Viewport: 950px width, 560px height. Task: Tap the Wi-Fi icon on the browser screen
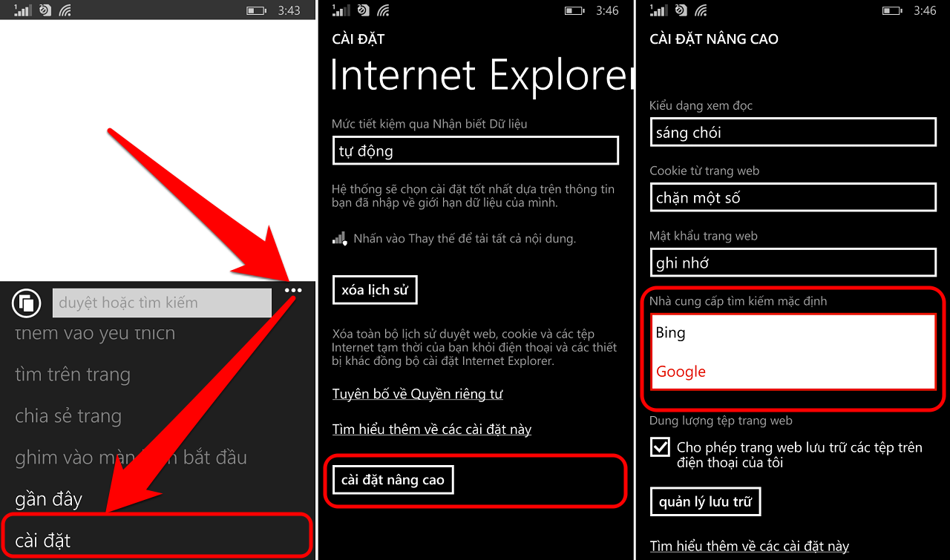(65, 10)
